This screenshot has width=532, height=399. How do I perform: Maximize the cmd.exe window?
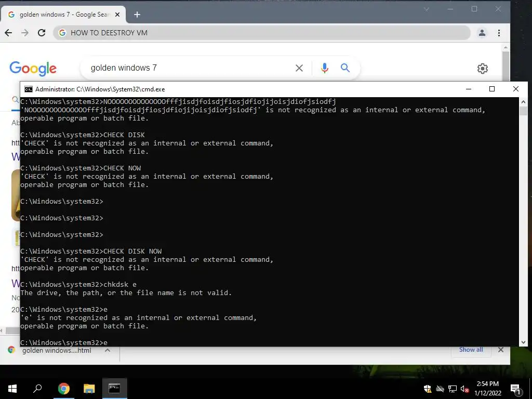(492, 89)
